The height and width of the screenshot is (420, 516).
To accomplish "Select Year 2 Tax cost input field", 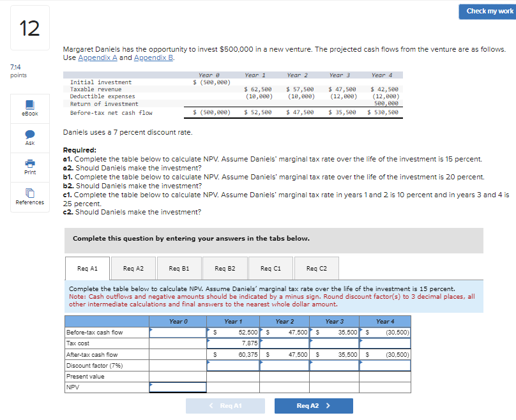I will [285, 343].
